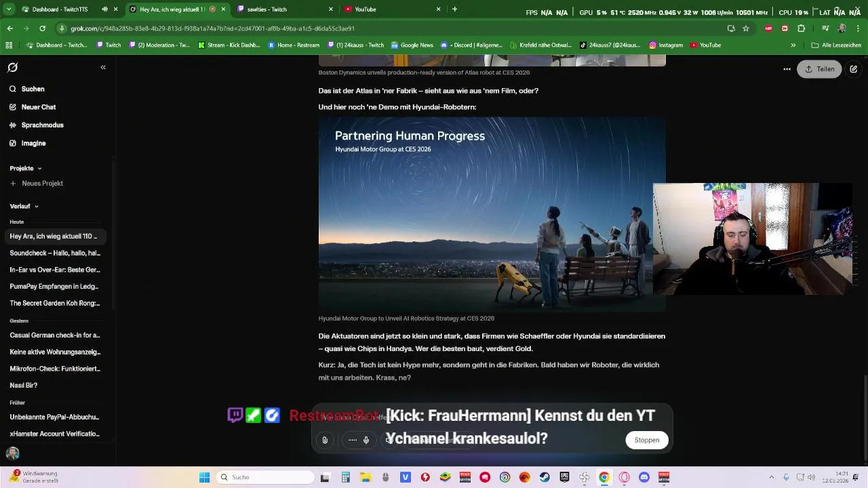
Task: Open Windows Start menu
Action: 204,477
